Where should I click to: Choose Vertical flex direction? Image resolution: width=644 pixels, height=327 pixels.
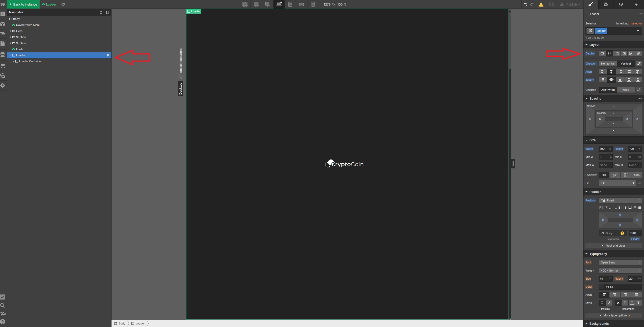(x=626, y=64)
